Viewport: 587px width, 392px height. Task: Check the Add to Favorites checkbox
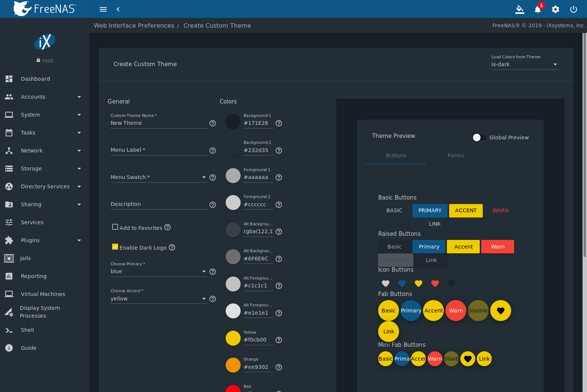(x=115, y=227)
